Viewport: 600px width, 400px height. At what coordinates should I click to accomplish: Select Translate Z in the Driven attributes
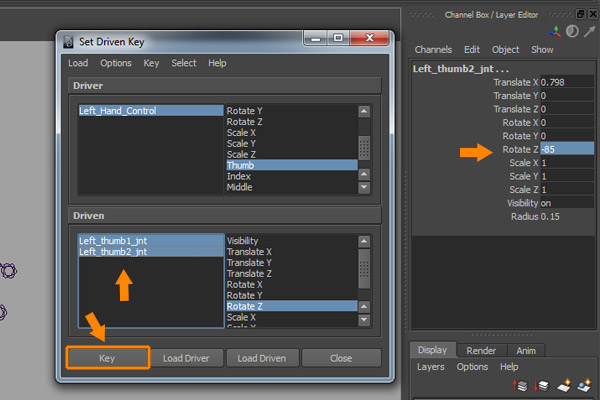292,274
